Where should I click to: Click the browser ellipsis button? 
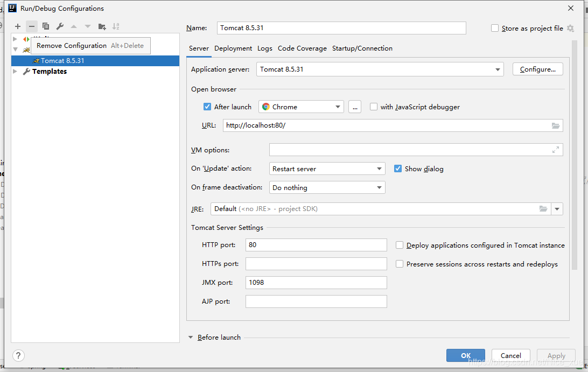[355, 107]
